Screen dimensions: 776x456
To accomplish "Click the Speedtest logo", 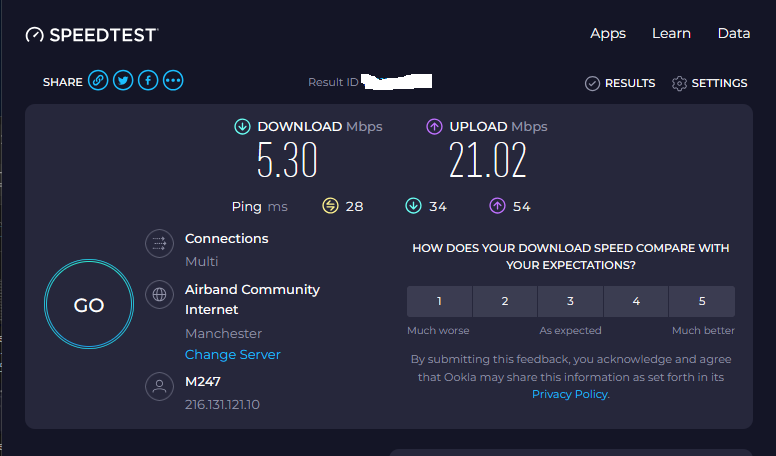I will [x=92, y=35].
